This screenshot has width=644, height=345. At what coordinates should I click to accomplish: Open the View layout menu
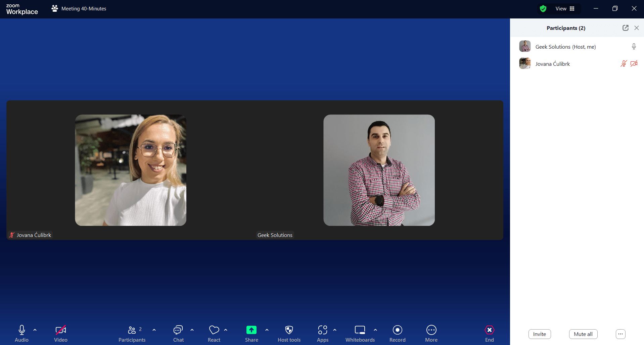point(565,9)
